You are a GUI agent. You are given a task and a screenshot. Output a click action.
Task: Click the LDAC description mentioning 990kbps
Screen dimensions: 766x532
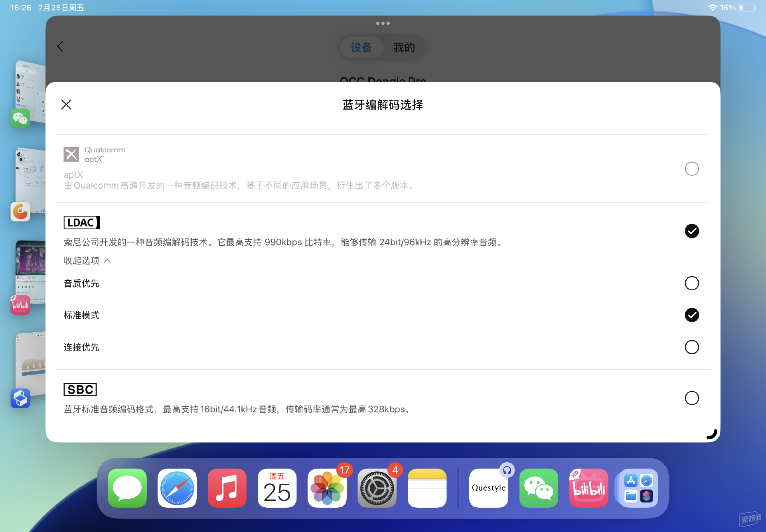(x=284, y=242)
